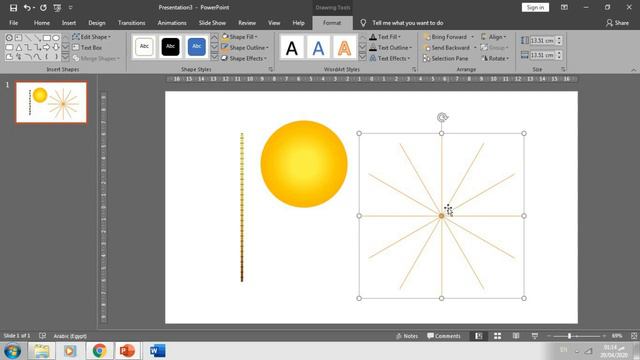Open the Text Fill dropdown
Viewport: 640px width, 360px height.
[x=385, y=37]
